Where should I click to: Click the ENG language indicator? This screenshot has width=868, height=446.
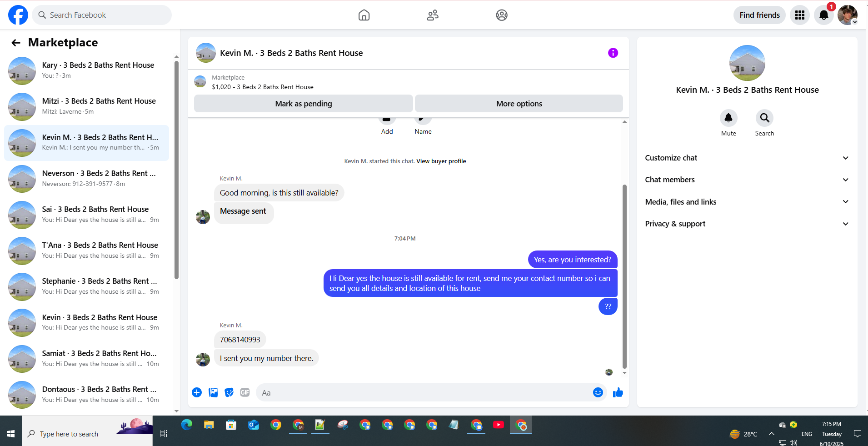pyautogui.click(x=807, y=434)
